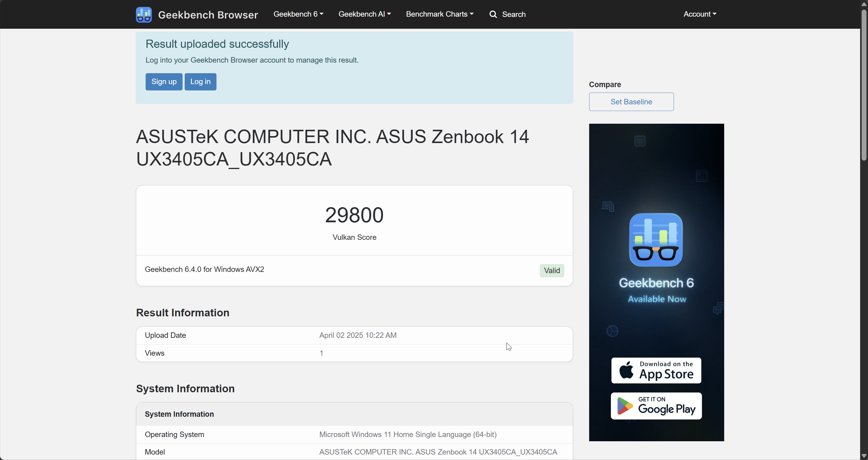Expand the Geekbench 6 dropdown menu
The image size is (868, 460).
click(298, 14)
